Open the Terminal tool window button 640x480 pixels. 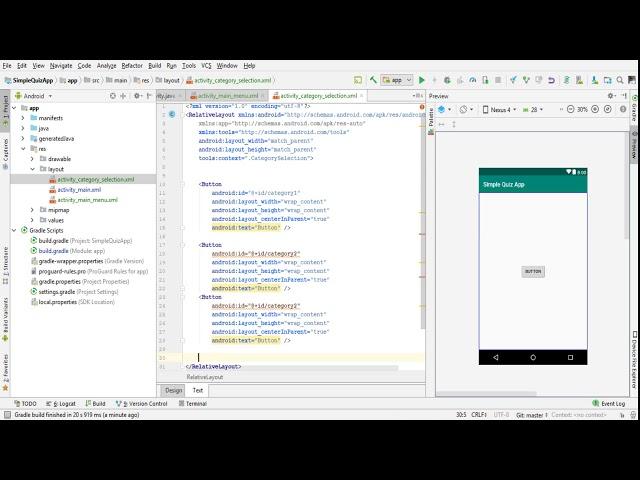[x=193, y=403]
